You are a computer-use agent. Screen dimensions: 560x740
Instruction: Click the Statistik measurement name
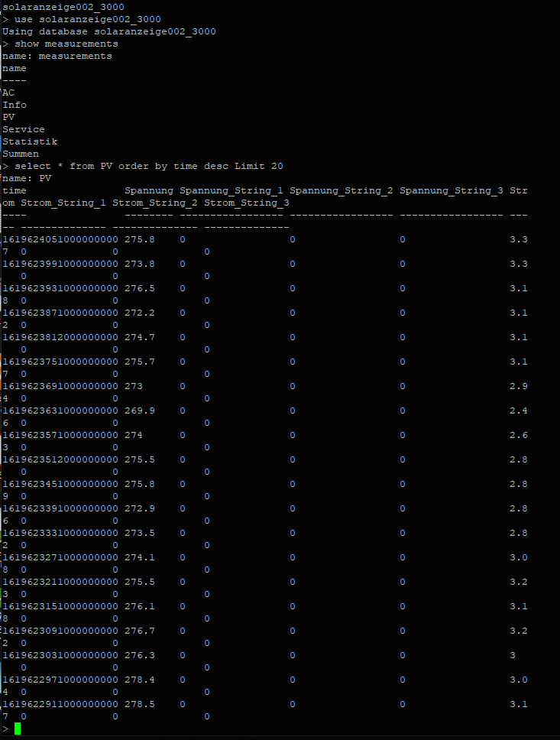tap(30, 141)
